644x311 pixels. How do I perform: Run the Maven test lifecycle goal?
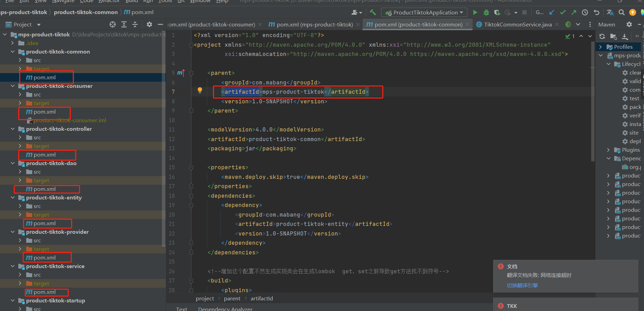click(x=634, y=99)
